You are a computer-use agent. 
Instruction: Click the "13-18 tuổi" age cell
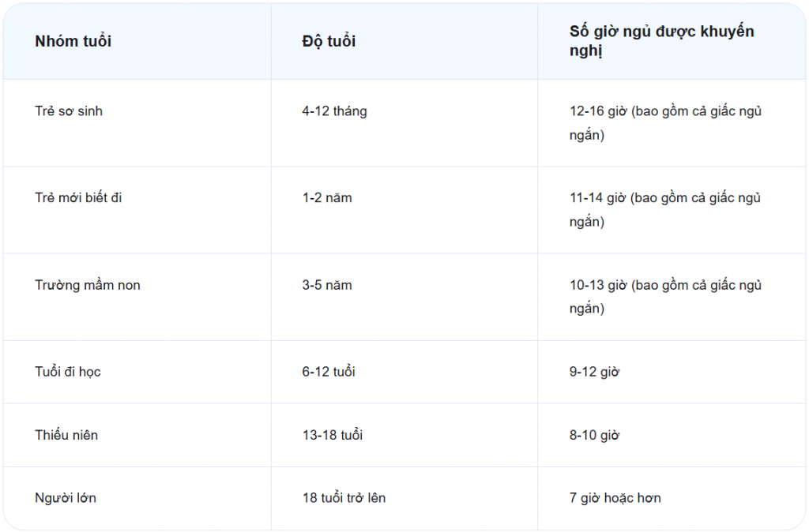coord(333,435)
